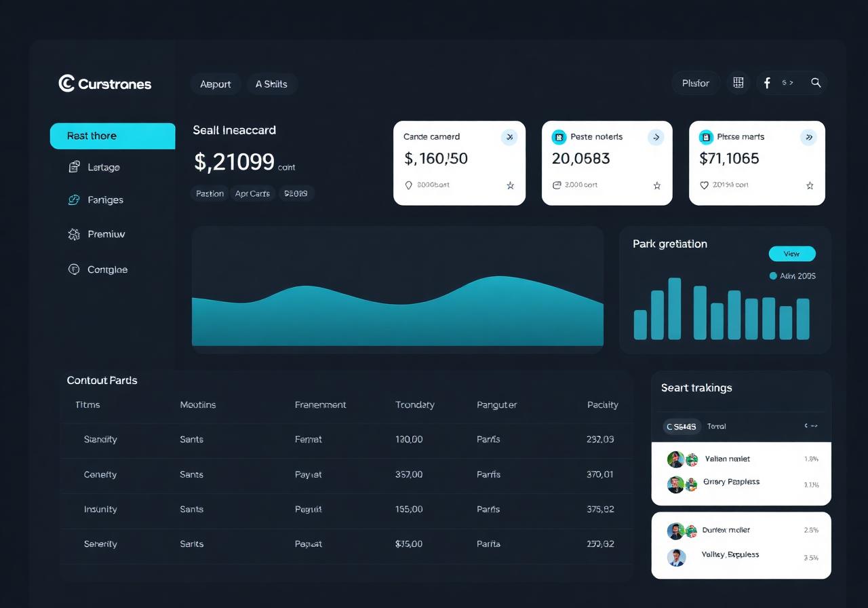Select the C S6I4S tab in trakings
Viewport: 868px width, 608px height.
[682, 427]
